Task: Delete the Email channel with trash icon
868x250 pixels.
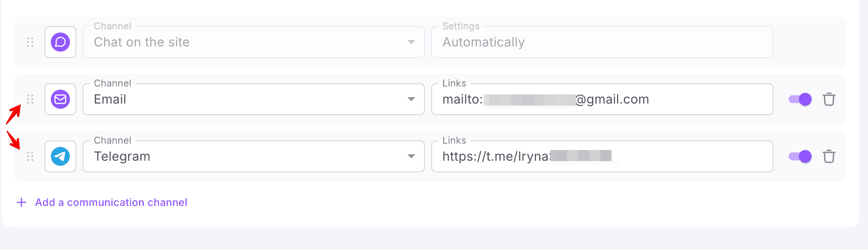Action: click(829, 99)
